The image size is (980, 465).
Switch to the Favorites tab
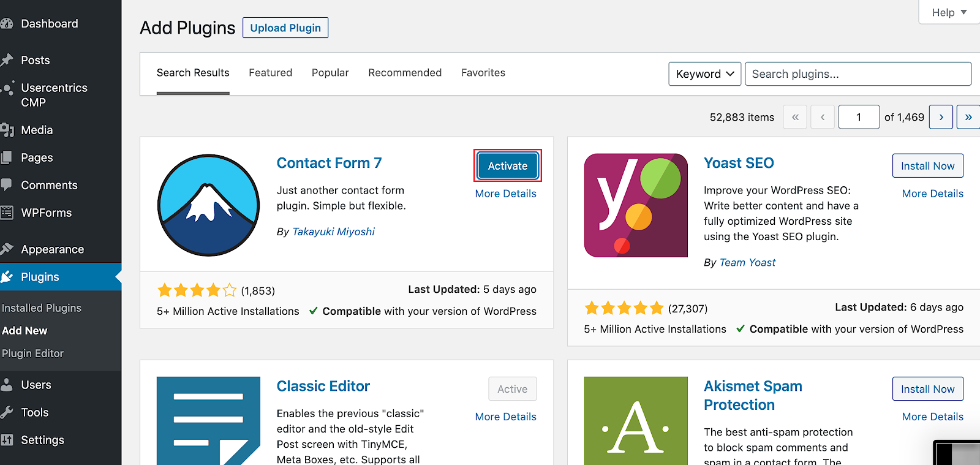point(483,73)
